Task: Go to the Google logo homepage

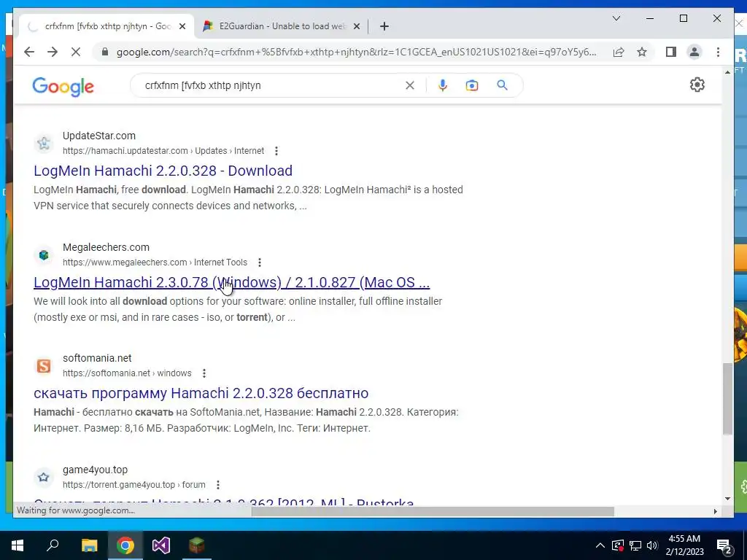Action: [x=63, y=87]
